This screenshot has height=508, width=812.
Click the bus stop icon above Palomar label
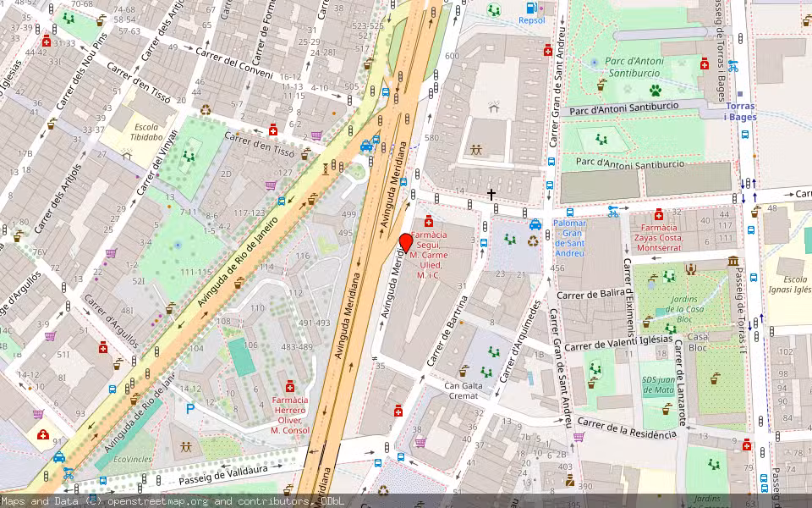click(570, 213)
